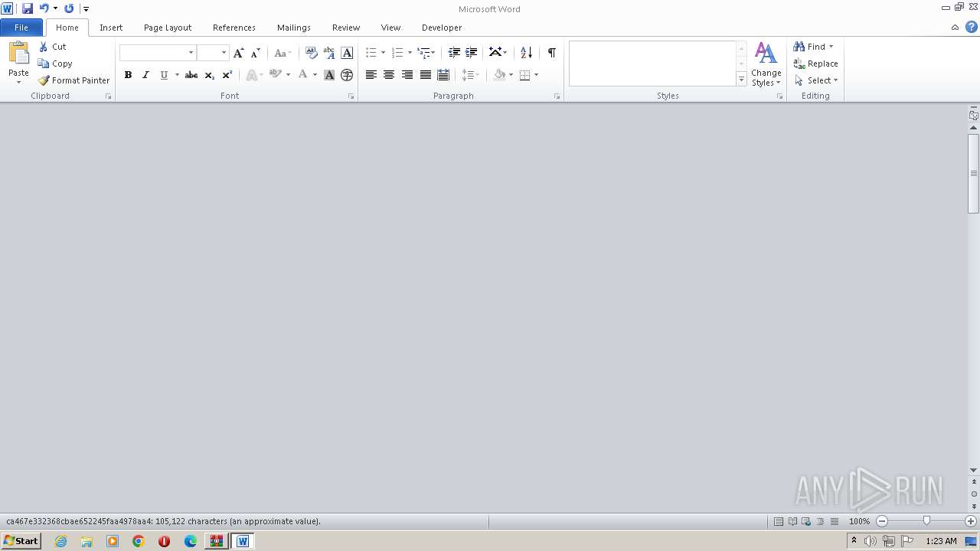
Task: Open the Select dropdown in Editing
Action: (817, 80)
